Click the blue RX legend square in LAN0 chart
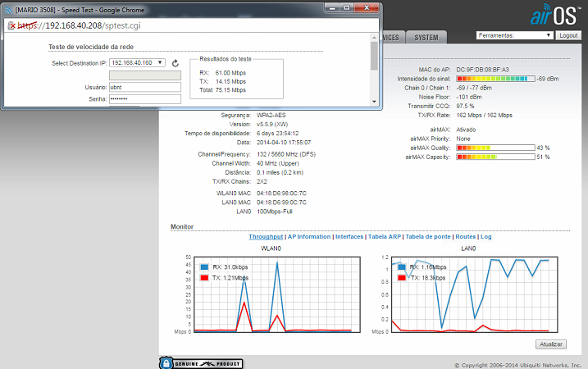This screenshot has height=369, width=588. tap(403, 267)
